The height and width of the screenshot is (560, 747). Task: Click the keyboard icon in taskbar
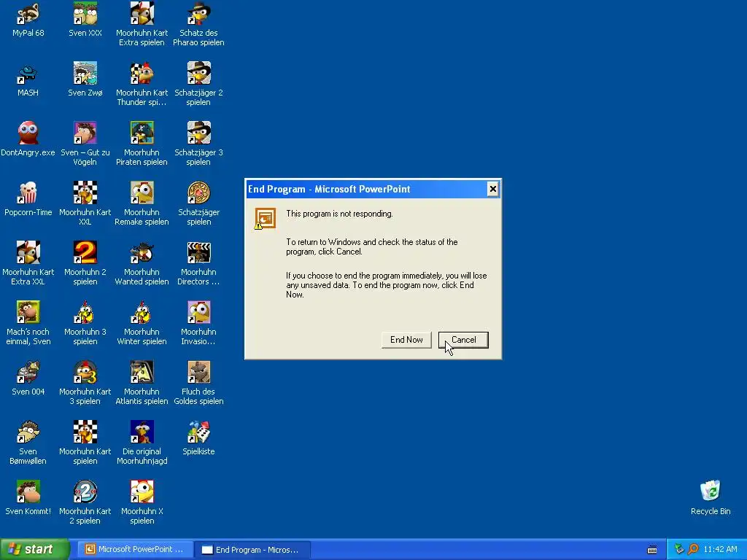652,550
